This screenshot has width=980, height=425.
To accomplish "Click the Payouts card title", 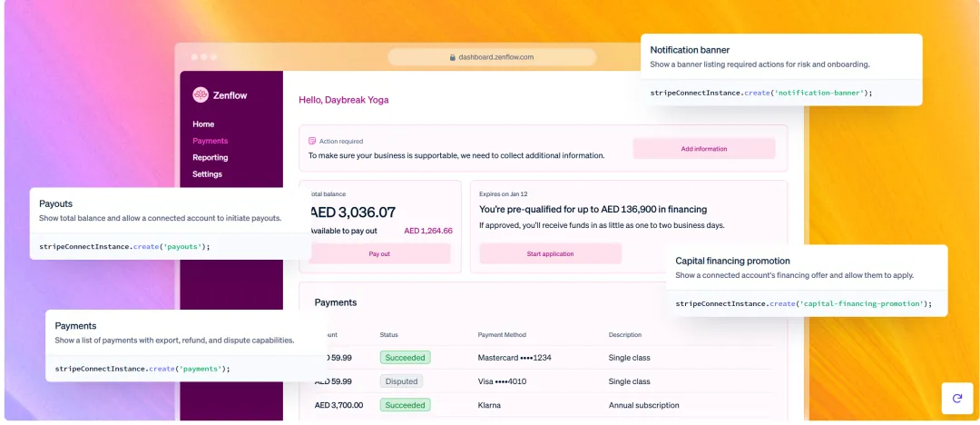I will point(55,203).
